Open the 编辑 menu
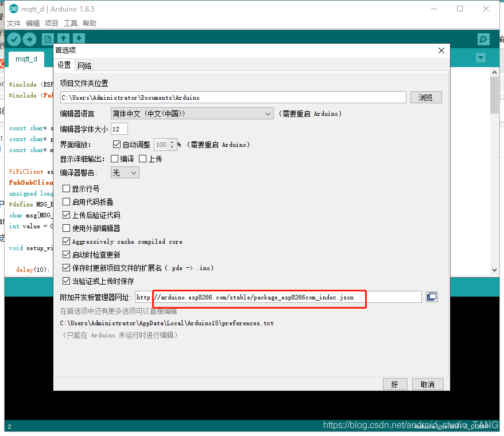 [33, 23]
